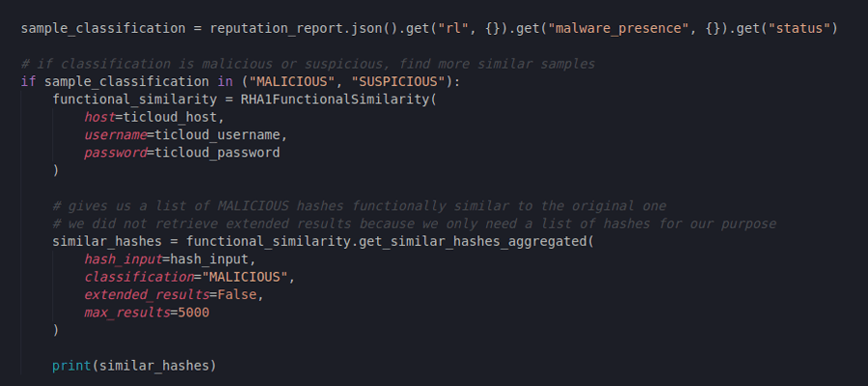Click comment about finding more similar samples
The width and height of the screenshot is (868, 386).
307,64
